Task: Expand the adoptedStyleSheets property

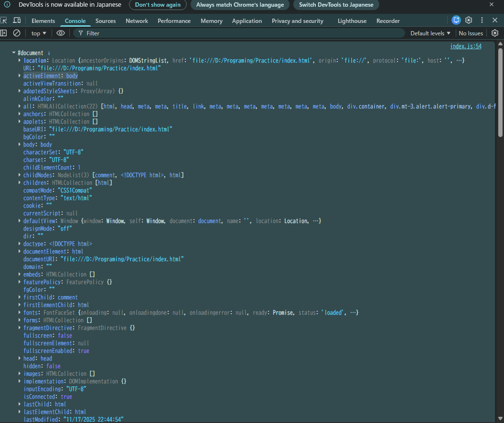Action: pos(20,91)
